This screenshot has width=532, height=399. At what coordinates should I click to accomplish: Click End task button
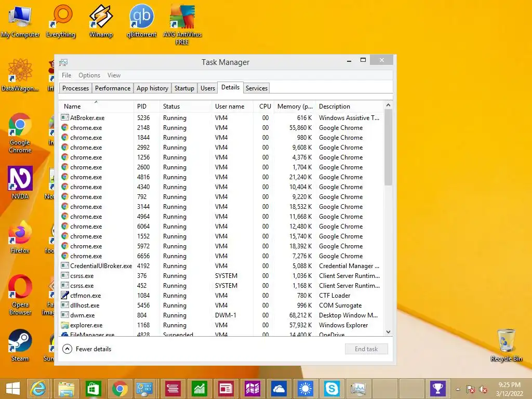click(366, 349)
